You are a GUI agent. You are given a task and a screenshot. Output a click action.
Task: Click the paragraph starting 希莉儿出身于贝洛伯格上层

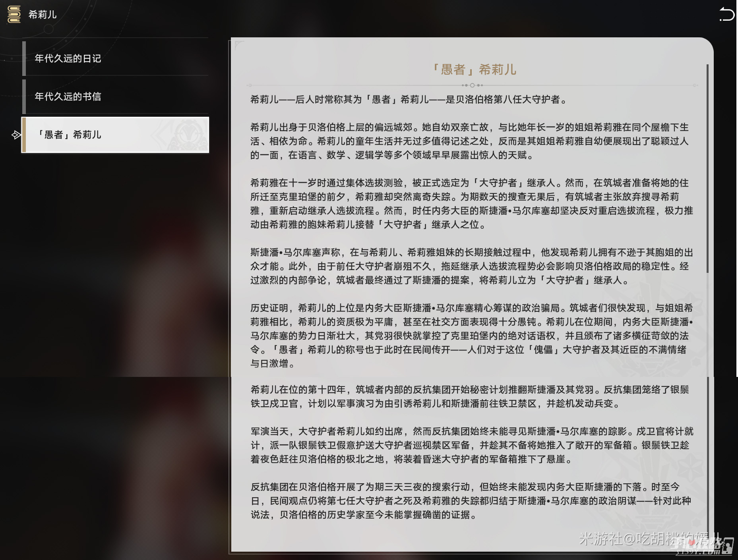click(x=469, y=141)
